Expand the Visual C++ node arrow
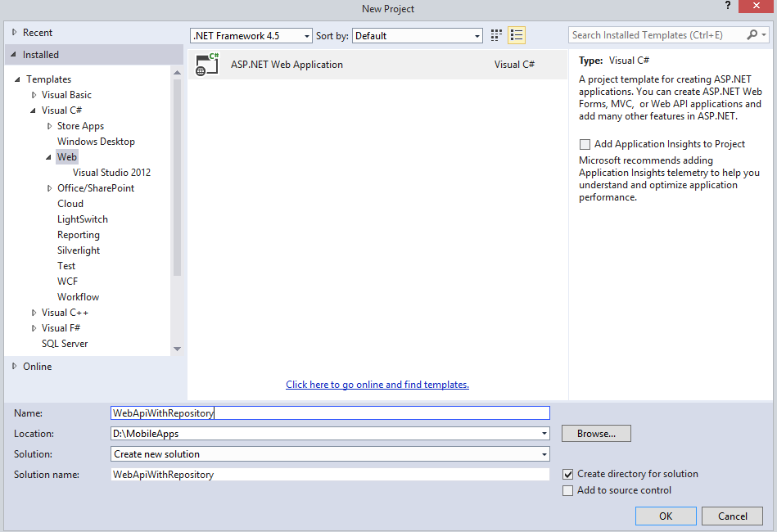Screen dimensions: 777x532 coord(34,313)
